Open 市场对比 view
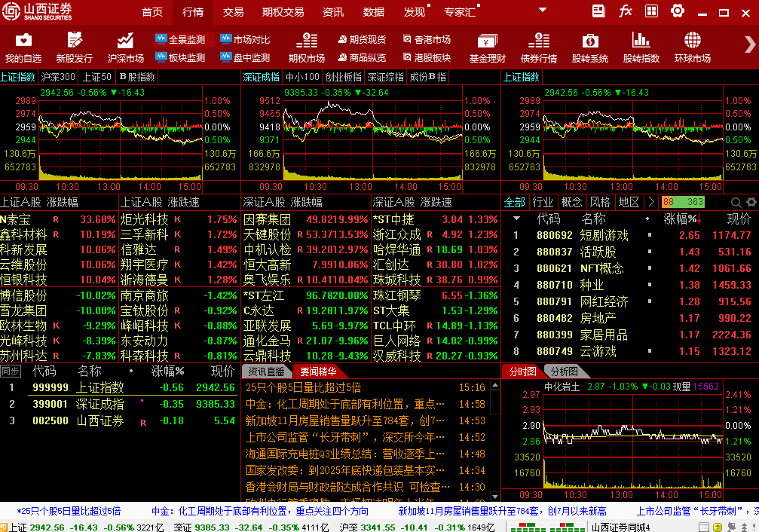Image resolution: width=759 pixels, height=532 pixels. pos(245,40)
